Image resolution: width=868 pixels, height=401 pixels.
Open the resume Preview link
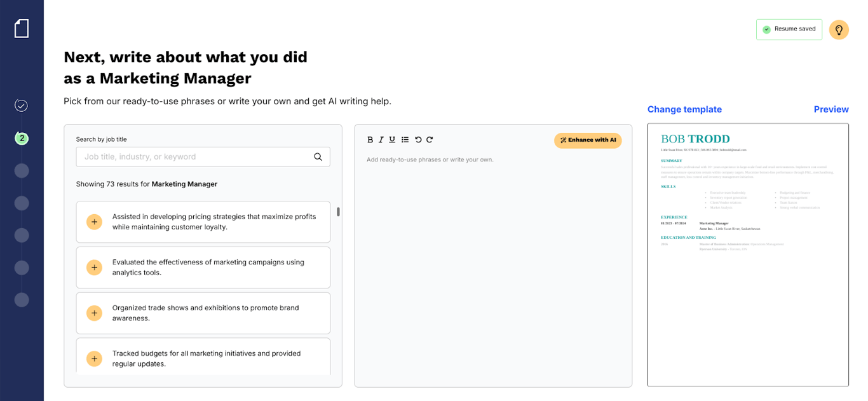(x=831, y=109)
